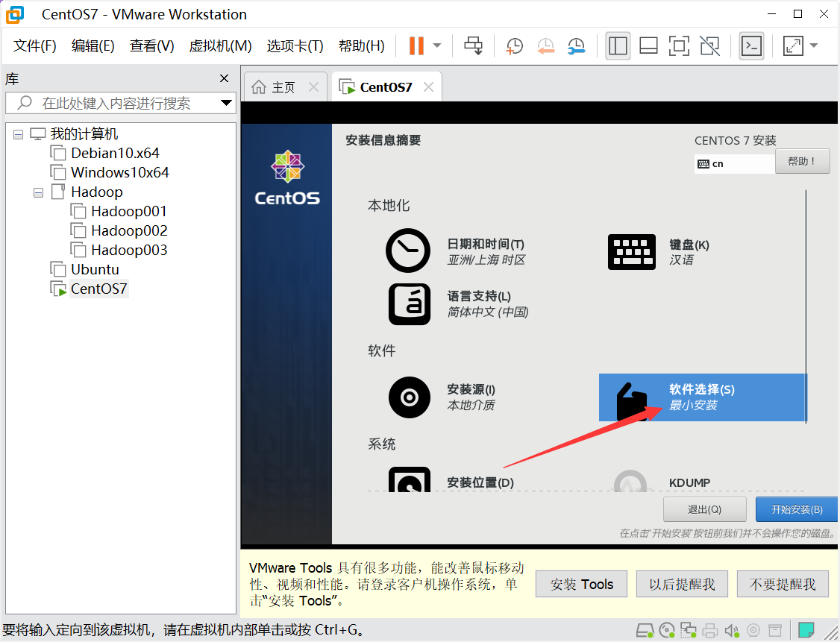
Task: Click the 安装 Tools button
Action: [581, 584]
